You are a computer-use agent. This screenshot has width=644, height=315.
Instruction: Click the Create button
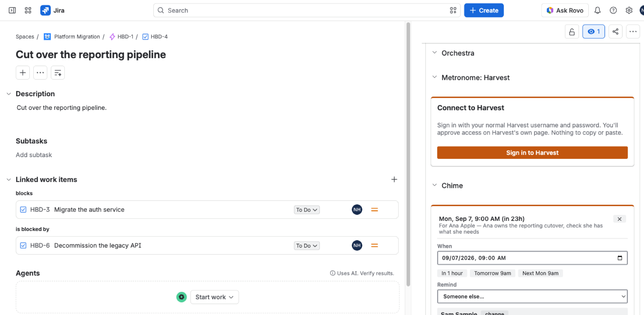(x=484, y=10)
